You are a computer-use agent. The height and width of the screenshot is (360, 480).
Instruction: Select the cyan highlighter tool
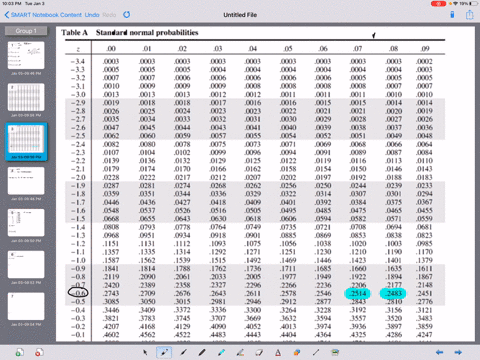point(221,352)
